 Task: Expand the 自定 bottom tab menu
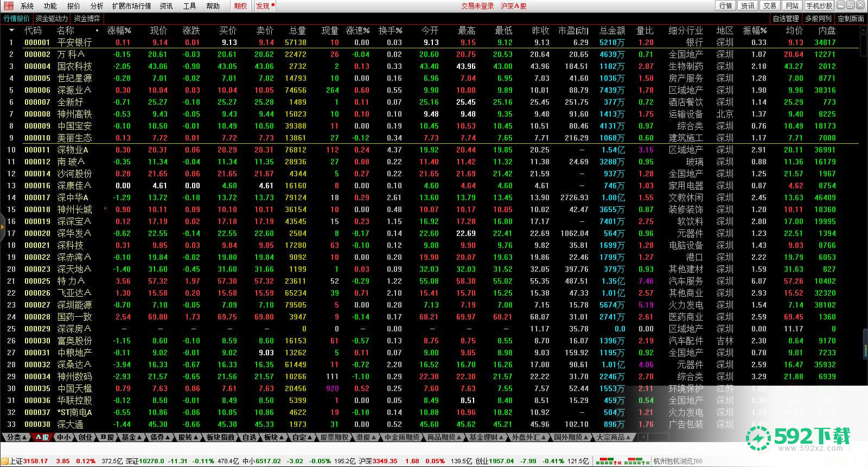302,437
